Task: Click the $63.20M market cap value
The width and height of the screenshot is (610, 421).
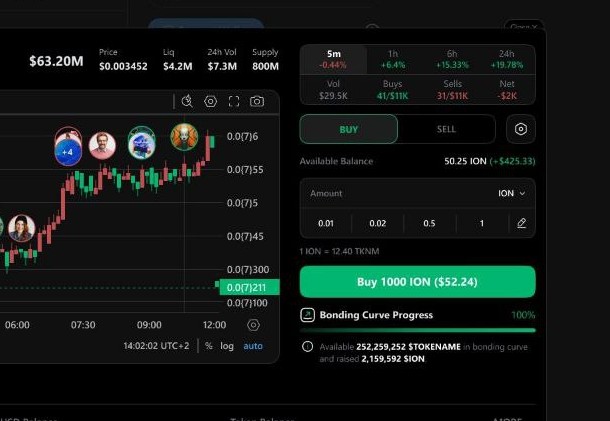Action: coord(56,61)
